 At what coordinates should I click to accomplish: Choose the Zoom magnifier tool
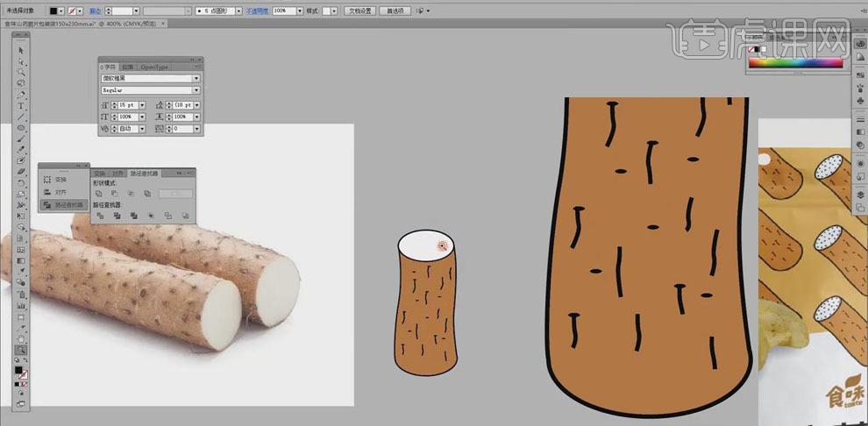pyautogui.click(x=21, y=350)
